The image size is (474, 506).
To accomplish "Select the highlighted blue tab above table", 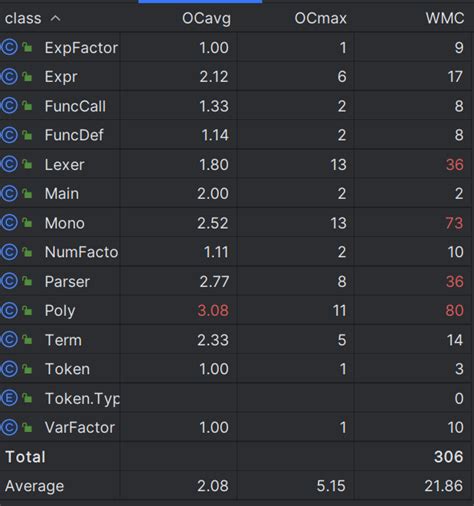I will pyautogui.click(x=200, y=1).
